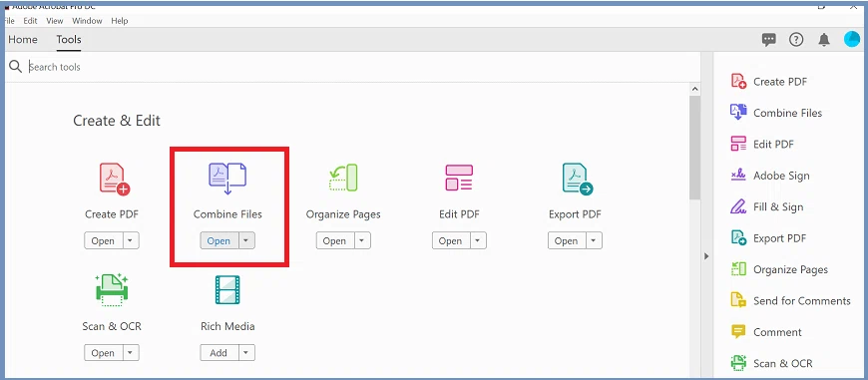This screenshot has width=868, height=380.
Task: Click the Rich Media label text
Action: 227,326
